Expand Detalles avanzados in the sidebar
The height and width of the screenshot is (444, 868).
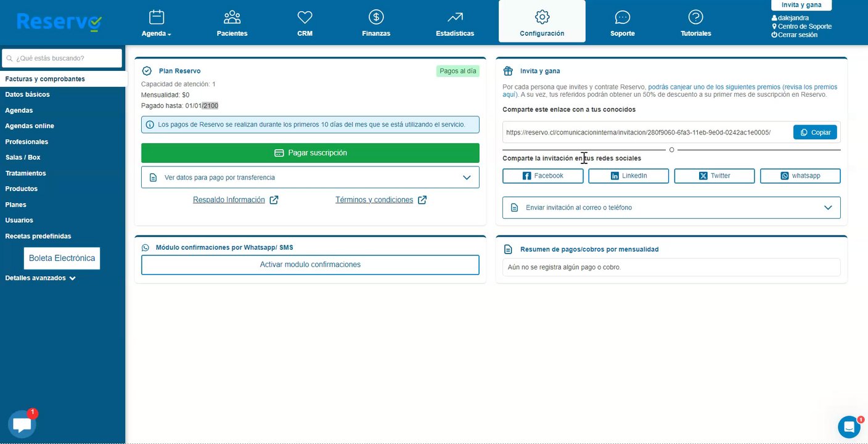click(40, 278)
